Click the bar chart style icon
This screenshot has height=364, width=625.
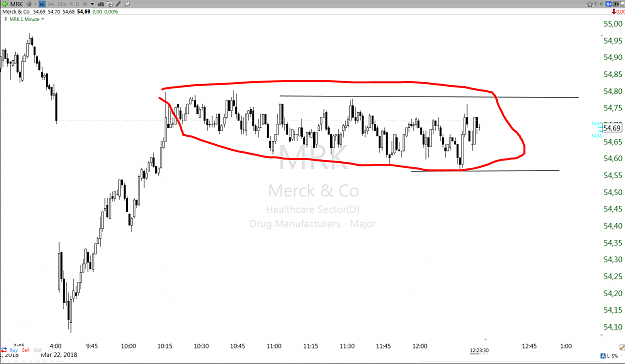(101, 4)
